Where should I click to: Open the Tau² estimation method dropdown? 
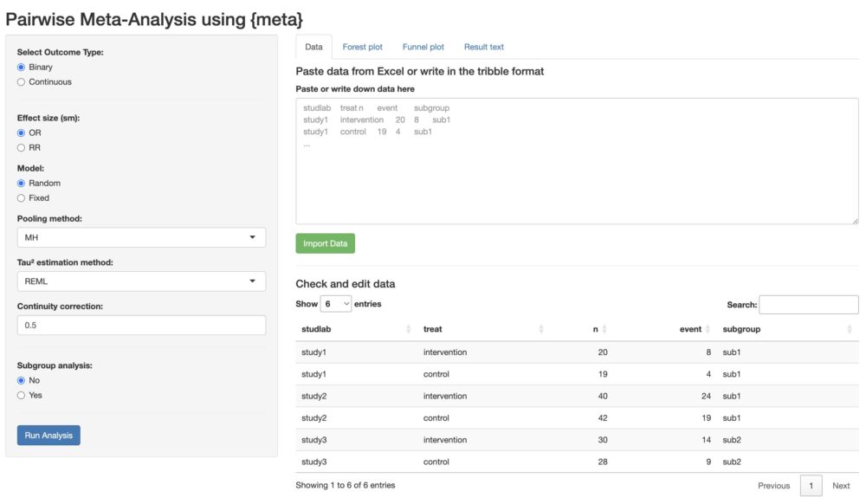[x=141, y=281]
